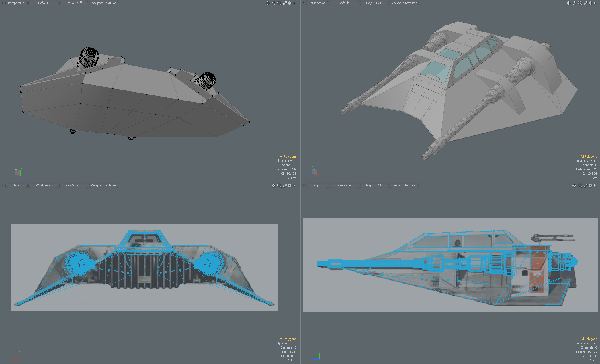The image size is (600, 364).
Task: Click 'GL: 10,806' readout in top-left viewport
Action: click(x=288, y=174)
